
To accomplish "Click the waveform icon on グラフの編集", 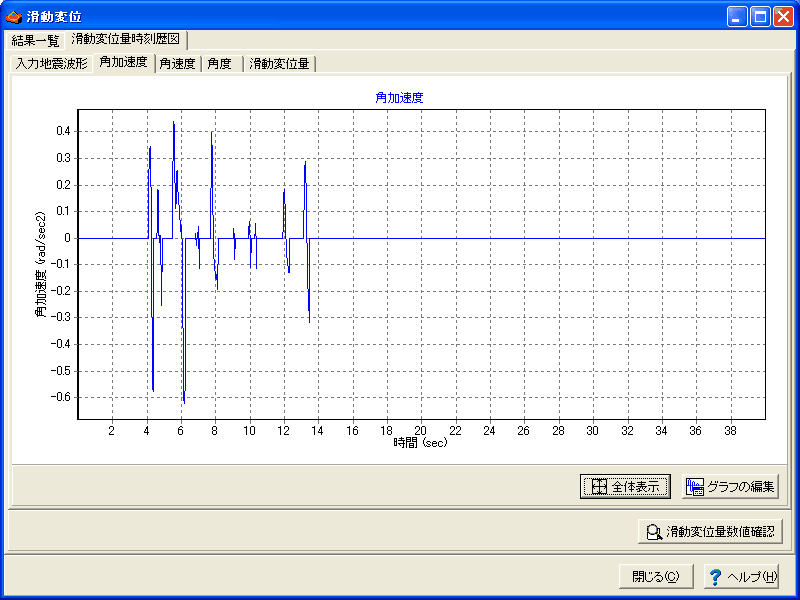I will pos(695,487).
